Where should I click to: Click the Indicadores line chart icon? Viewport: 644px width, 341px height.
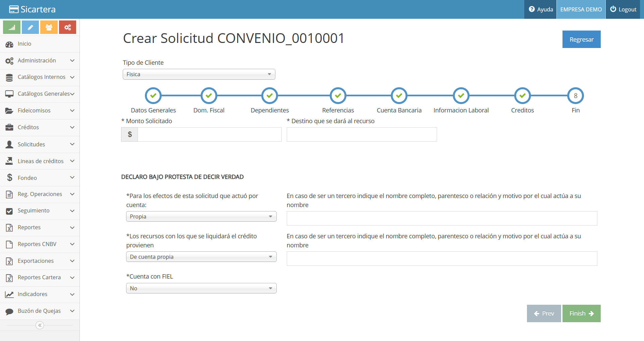pos(9,294)
